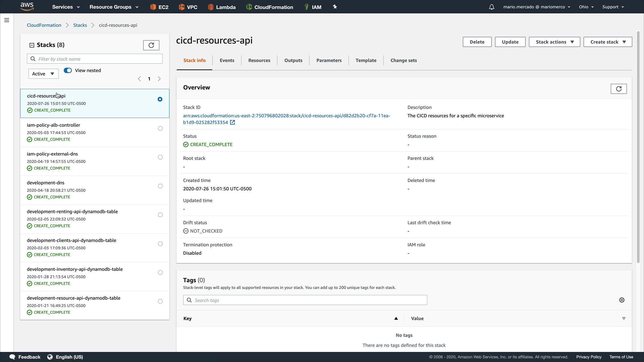Go to Stacks breadcrumb link
644x362 pixels.
coord(80,25)
